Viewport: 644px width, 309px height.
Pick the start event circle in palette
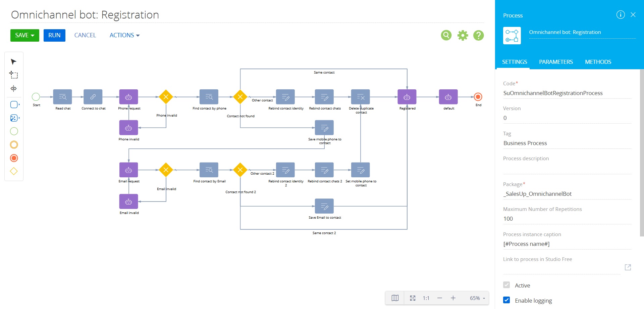tap(14, 131)
